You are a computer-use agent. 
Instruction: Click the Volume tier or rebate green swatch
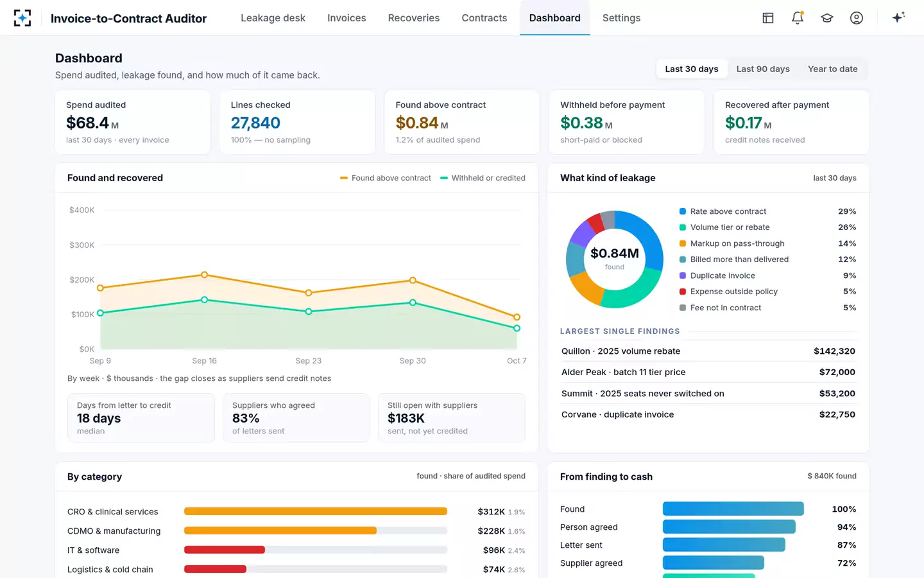tap(683, 227)
